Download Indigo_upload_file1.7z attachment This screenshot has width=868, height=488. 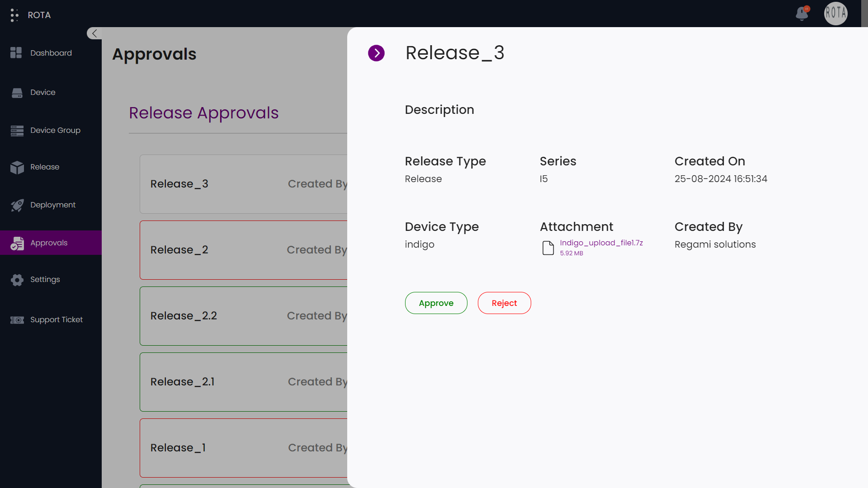tap(601, 243)
